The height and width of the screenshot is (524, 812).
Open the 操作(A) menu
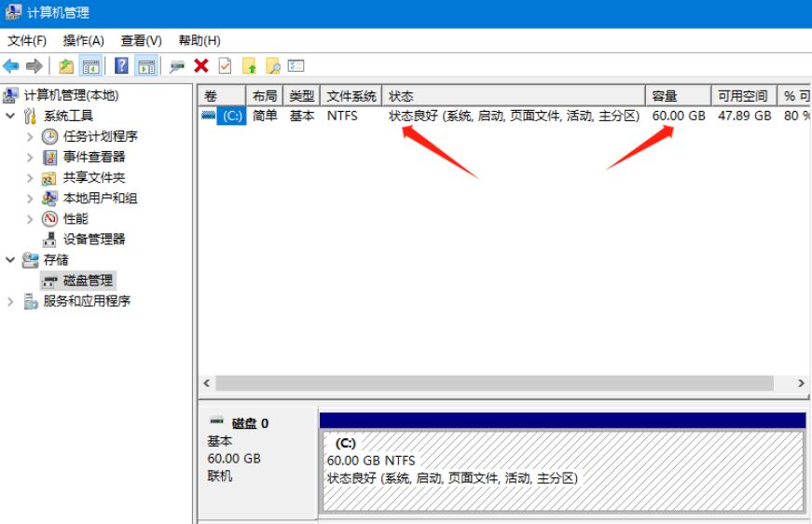tap(83, 40)
